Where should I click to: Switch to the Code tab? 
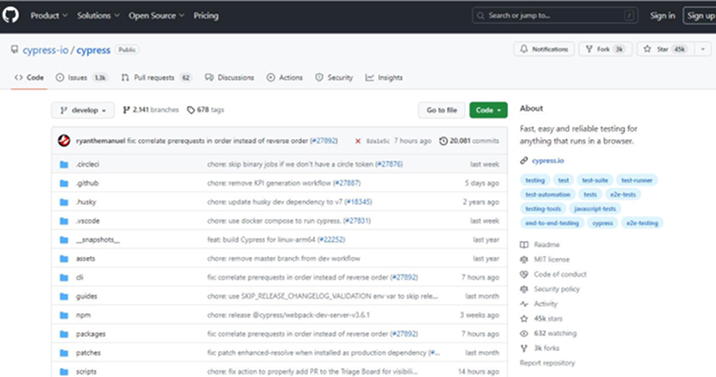coord(29,78)
